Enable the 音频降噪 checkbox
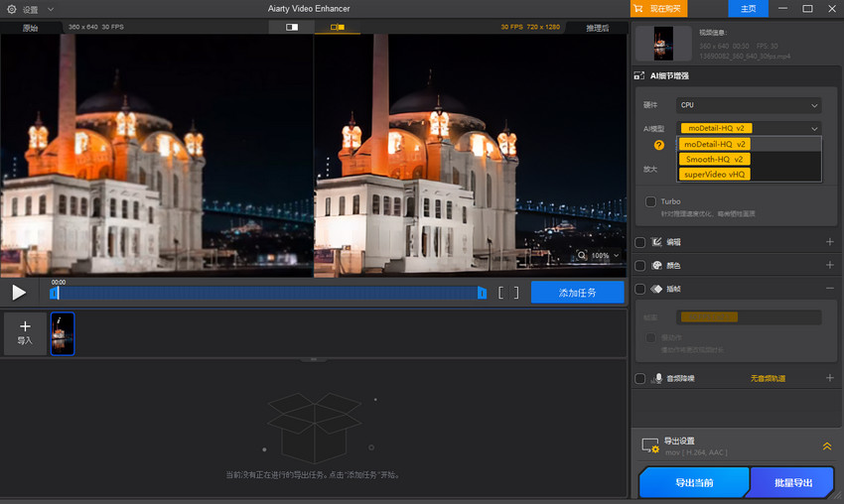 (x=640, y=378)
